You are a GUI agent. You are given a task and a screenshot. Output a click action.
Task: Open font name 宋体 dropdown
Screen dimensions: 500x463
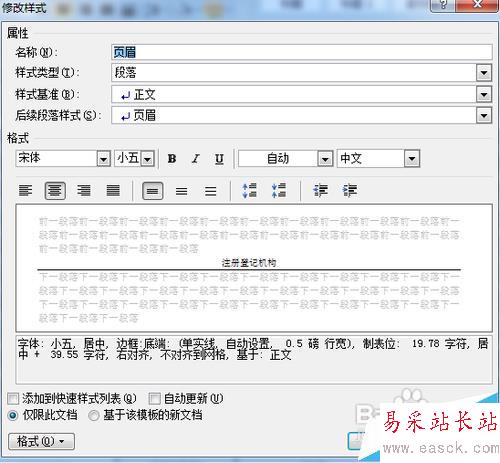click(103, 159)
